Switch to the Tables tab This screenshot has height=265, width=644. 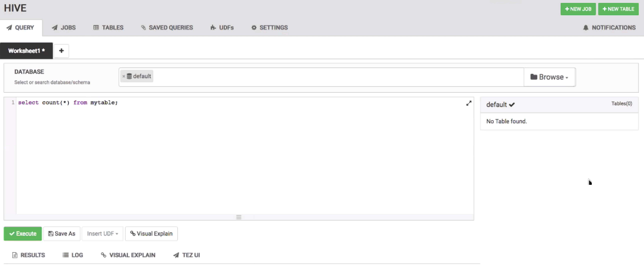coord(108,27)
